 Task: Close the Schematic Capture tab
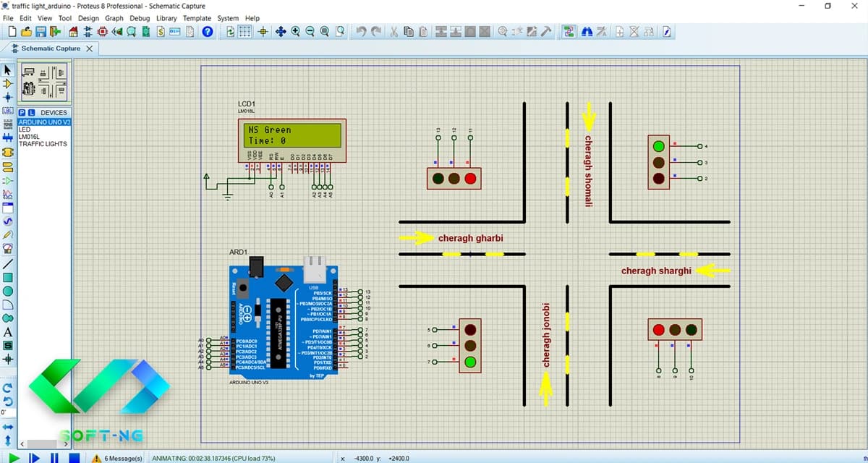pos(89,48)
